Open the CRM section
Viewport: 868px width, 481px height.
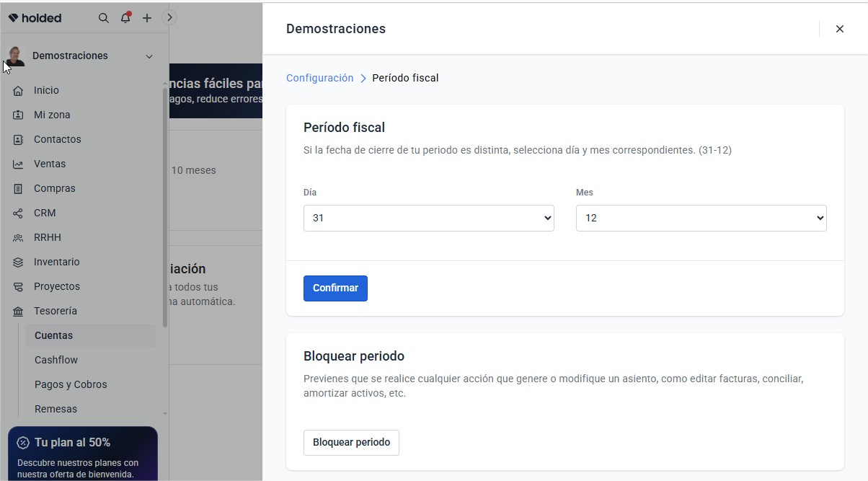(45, 213)
